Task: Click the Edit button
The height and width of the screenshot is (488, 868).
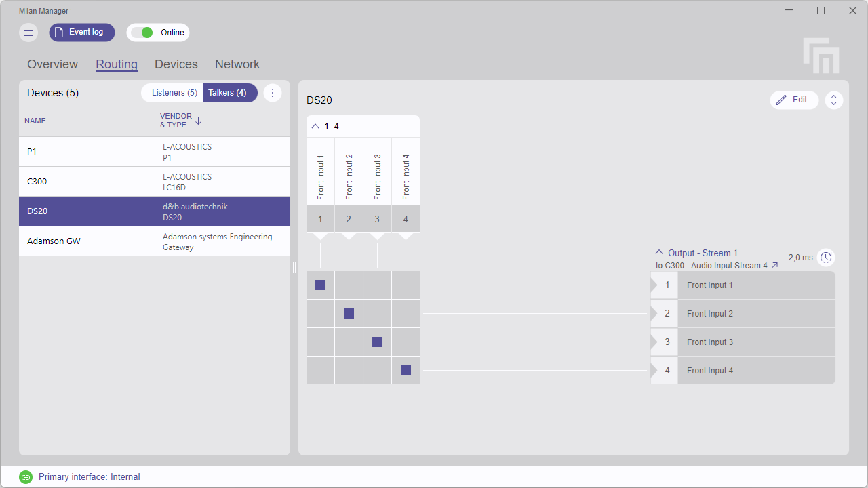Action: point(794,100)
